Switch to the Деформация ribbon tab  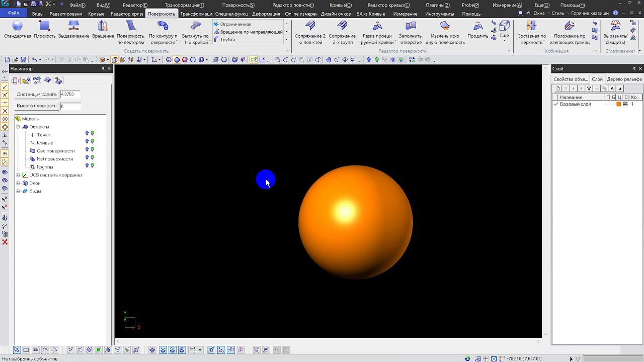pos(266,14)
